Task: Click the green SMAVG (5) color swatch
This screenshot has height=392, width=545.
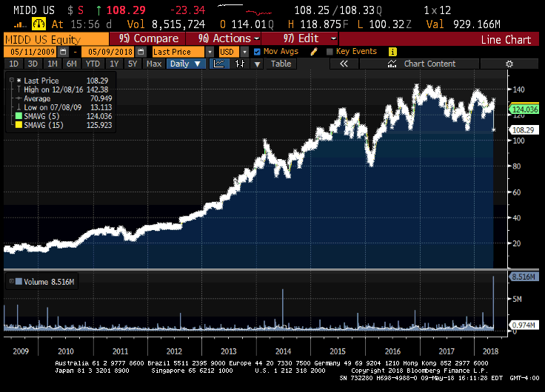Action: (19, 116)
